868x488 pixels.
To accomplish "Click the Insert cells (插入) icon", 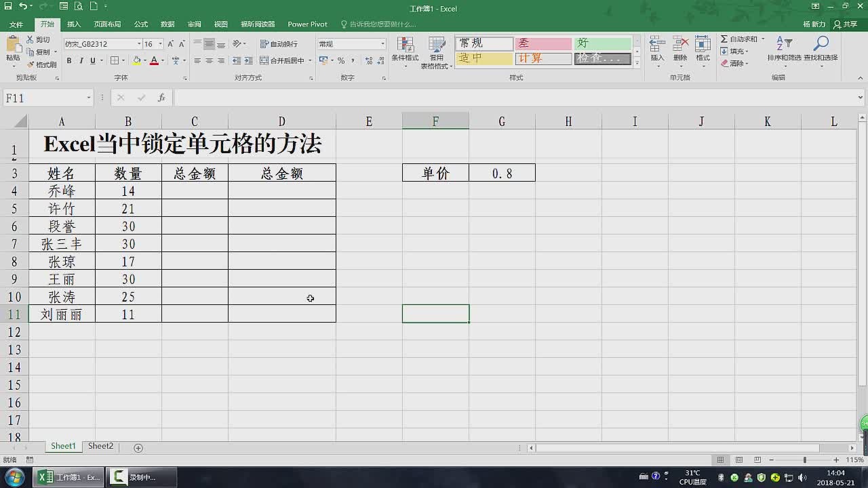I will click(x=657, y=44).
